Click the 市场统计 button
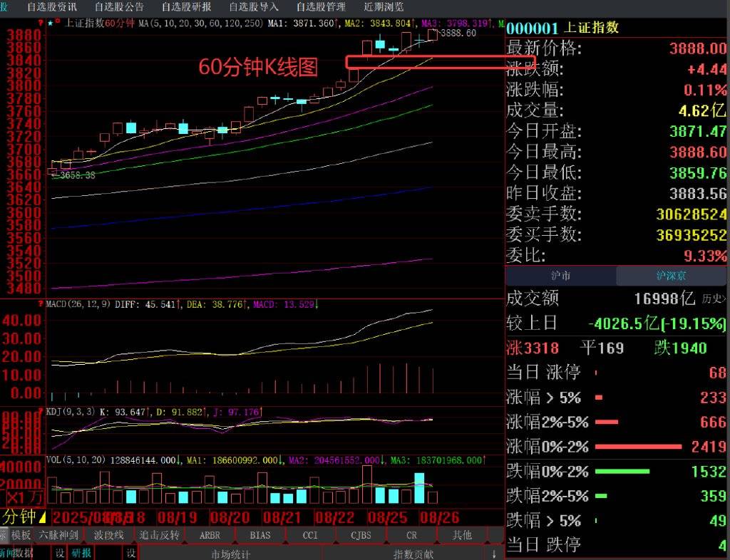 [230, 554]
